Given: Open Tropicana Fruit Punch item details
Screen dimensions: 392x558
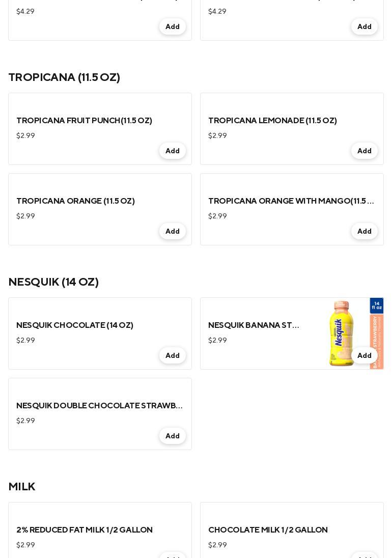Looking at the screenshot, I should 85,121.
